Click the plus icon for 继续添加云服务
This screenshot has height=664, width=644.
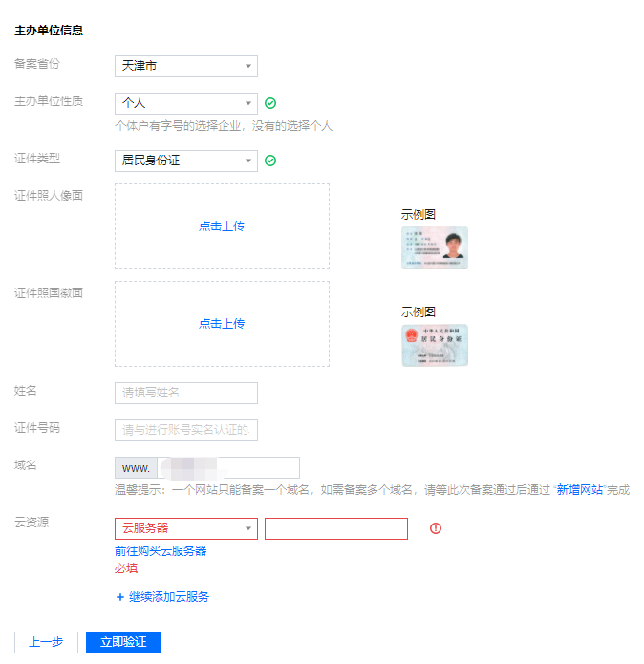point(120,597)
